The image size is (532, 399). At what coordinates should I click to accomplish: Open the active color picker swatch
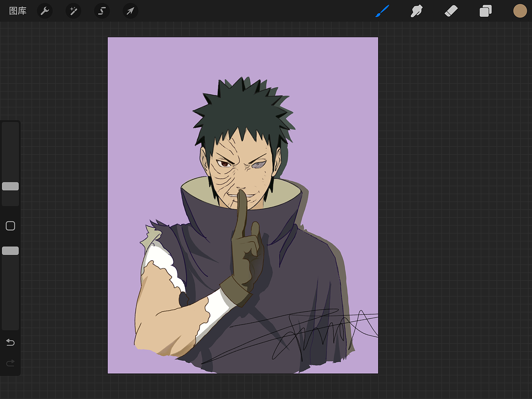pos(520,11)
